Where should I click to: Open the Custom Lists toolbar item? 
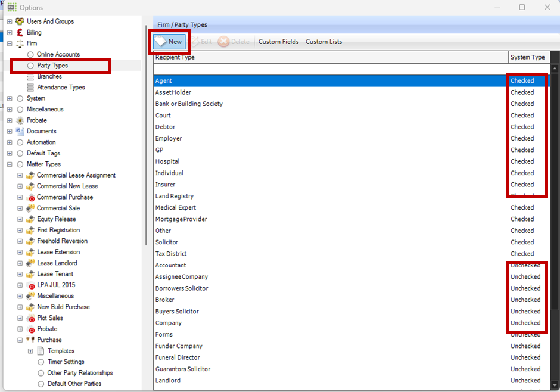tap(323, 42)
